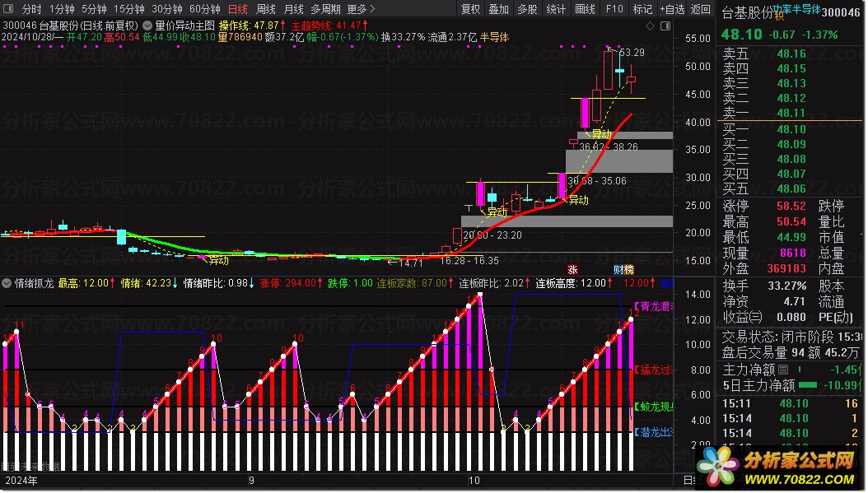Select the 60分钟 period tab
This screenshot has width=868, height=493.
(205, 9)
